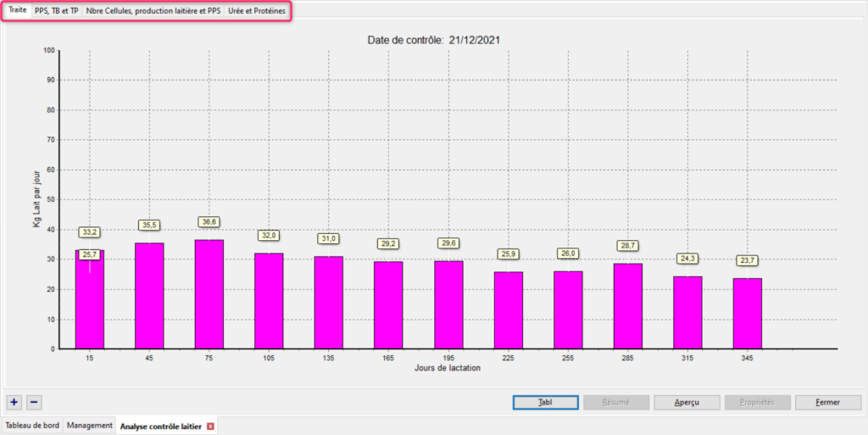Click the minus zoom-out button
The height and width of the screenshot is (435, 868).
[x=34, y=402]
